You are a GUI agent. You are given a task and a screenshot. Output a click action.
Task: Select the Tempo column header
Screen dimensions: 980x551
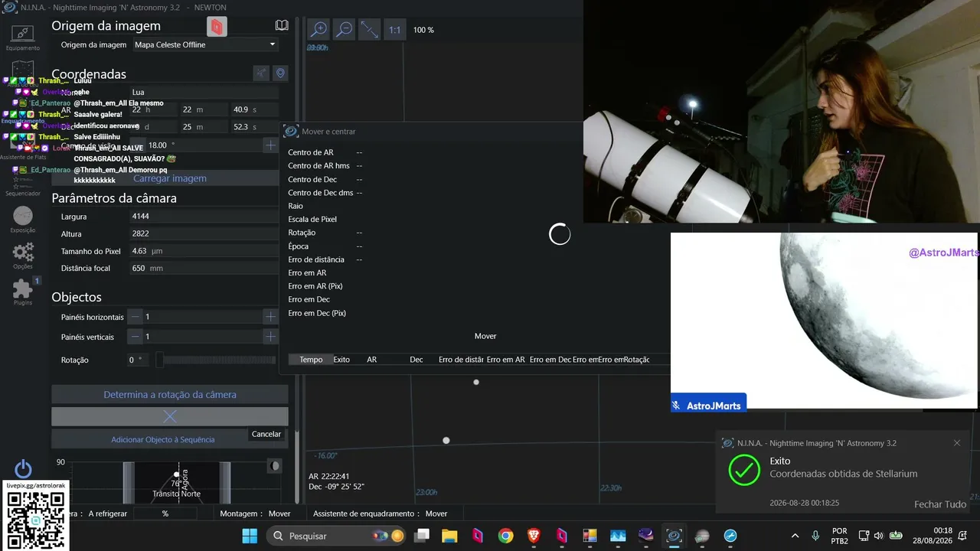coord(311,360)
